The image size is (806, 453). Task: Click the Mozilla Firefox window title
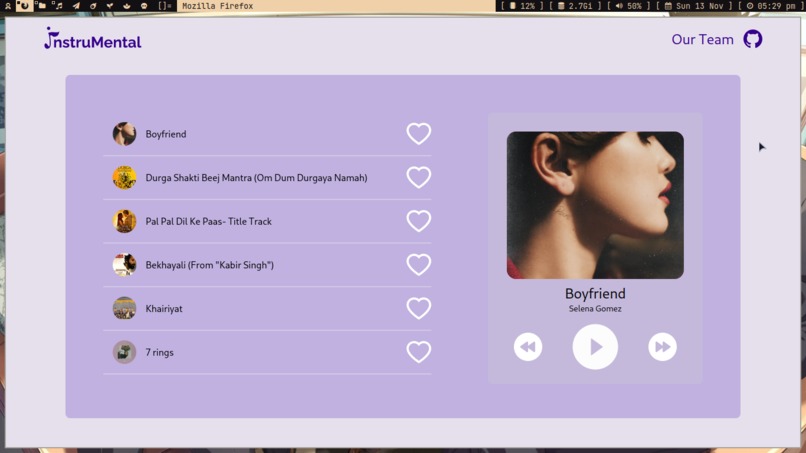pos(217,6)
